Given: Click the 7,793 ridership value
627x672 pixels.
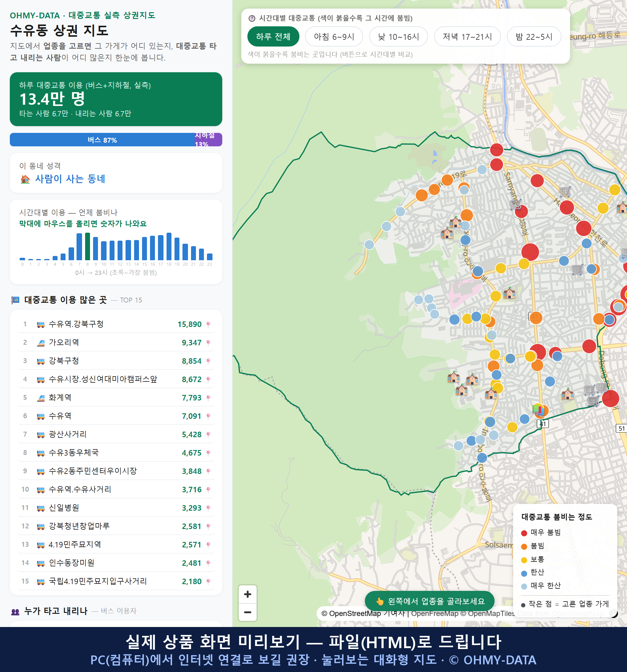Looking at the screenshot, I should [x=192, y=398].
